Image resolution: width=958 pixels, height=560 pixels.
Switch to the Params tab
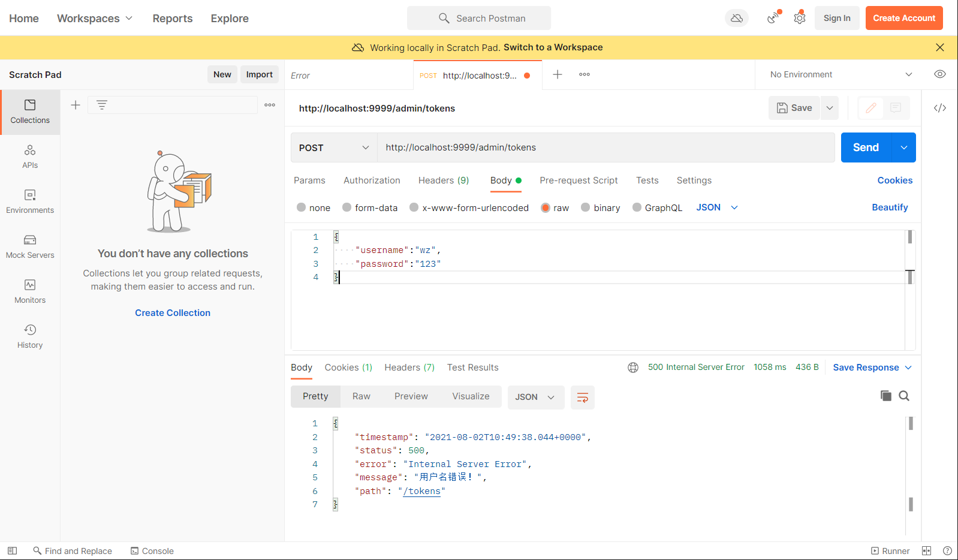coord(309,180)
